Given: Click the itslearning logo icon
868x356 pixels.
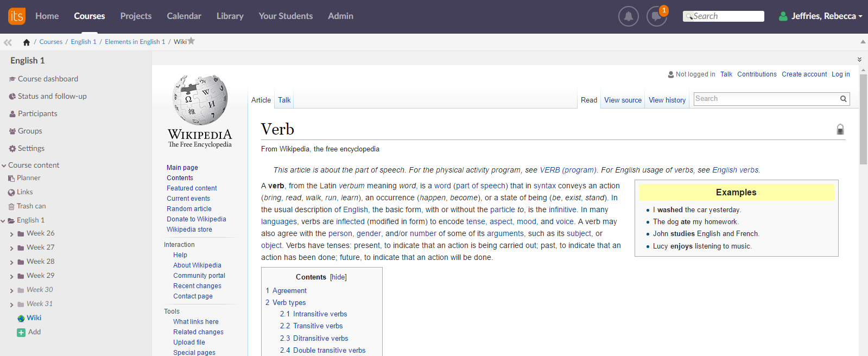Looking at the screenshot, I should click(x=17, y=16).
